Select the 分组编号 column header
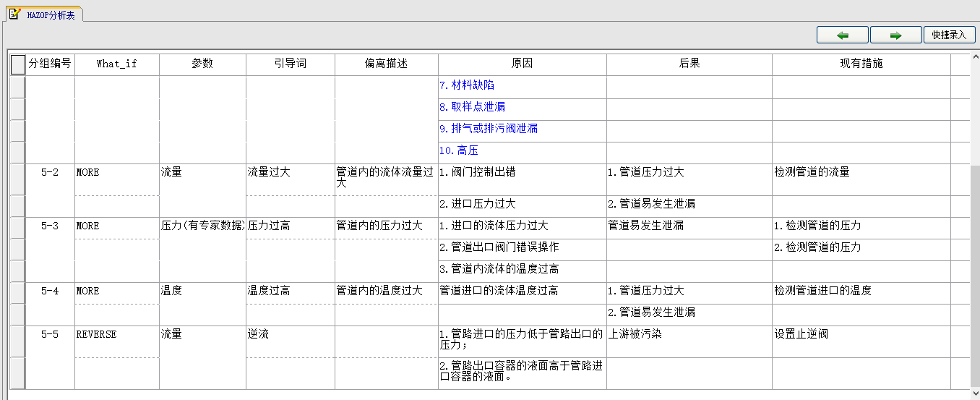Screen dimensions: 980x400 (50, 64)
